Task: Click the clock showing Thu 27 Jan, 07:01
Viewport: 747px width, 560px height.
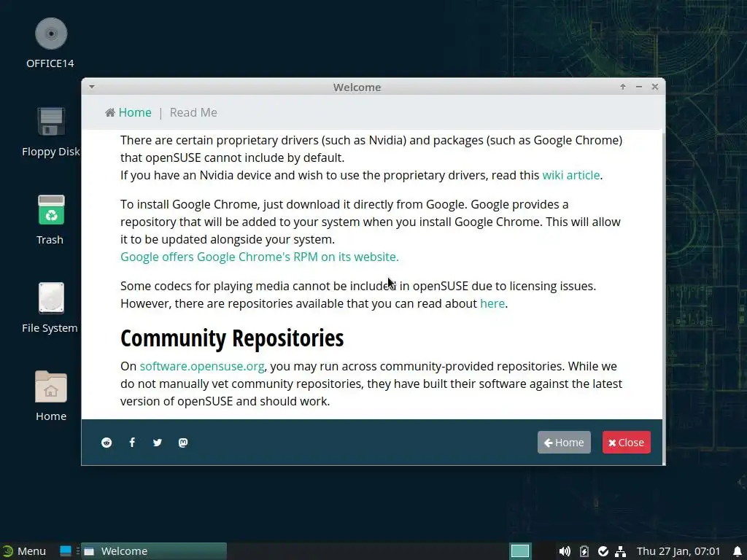Action: click(x=678, y=551)
